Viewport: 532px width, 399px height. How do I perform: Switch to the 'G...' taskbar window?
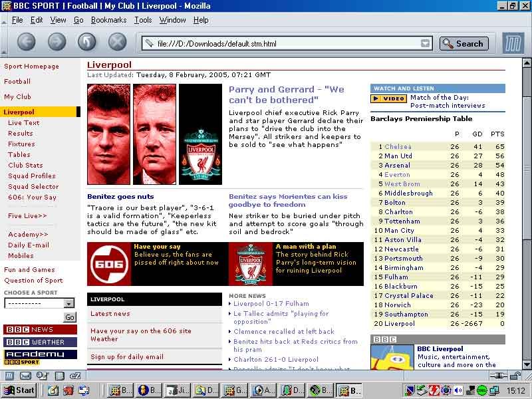[235, 390]
